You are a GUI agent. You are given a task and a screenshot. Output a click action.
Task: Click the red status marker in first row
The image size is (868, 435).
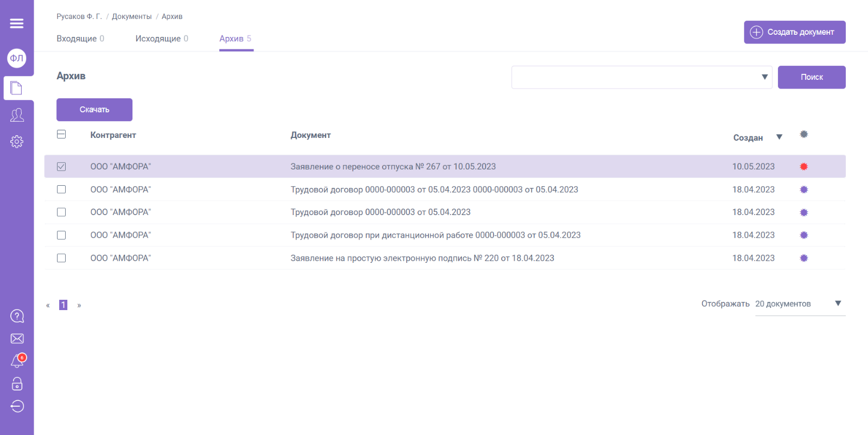pyautogui.click(x=804, y=167)
